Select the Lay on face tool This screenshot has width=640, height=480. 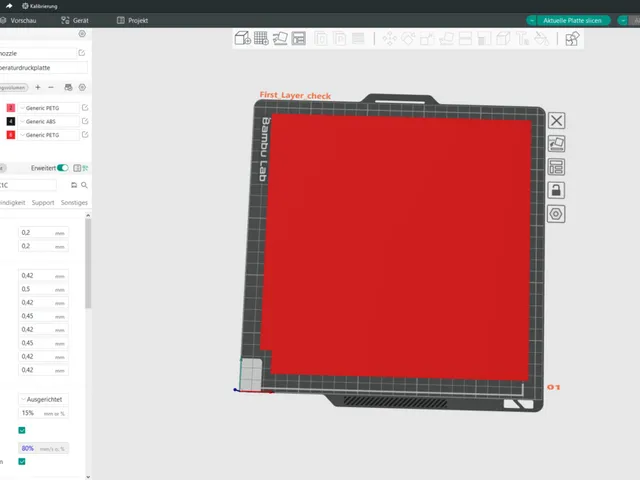[x=446, y=39]
